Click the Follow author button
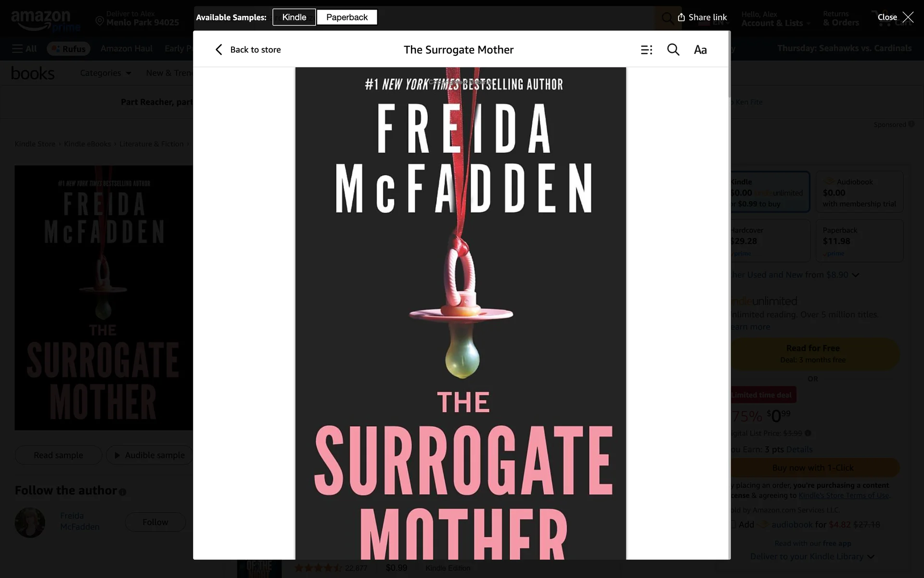Image resolution: width=924 pixels, height=578 pixels. [x=155, y=522]
